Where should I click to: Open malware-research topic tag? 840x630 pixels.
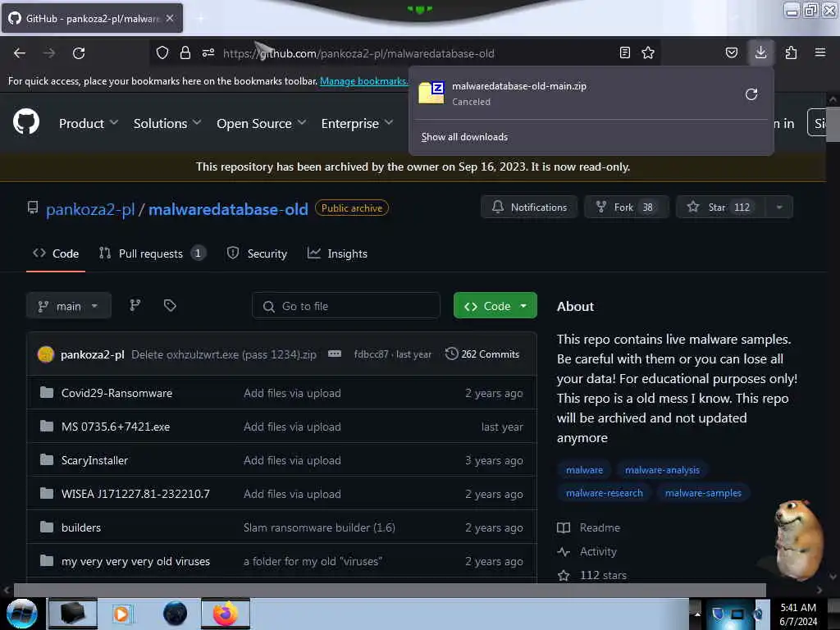[605, 493]
